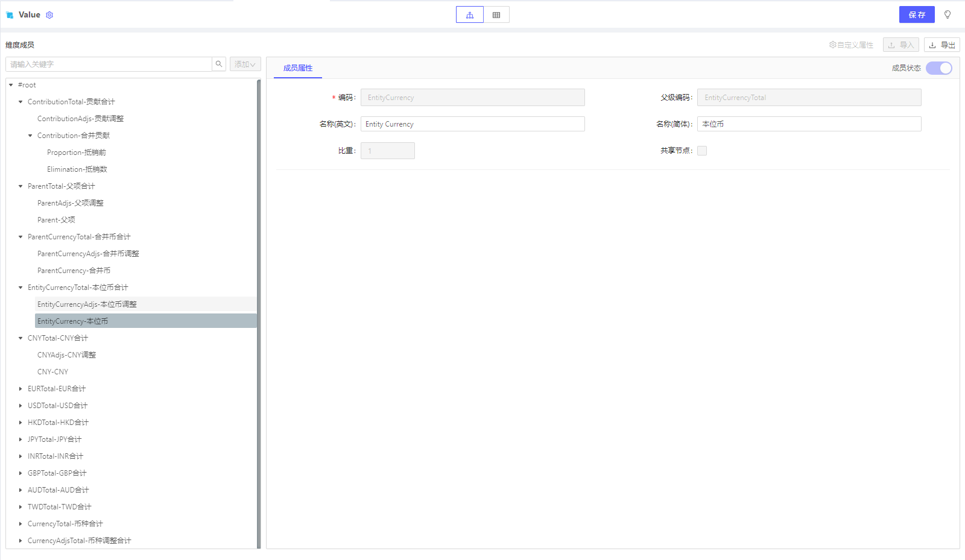The height and width of the screenshot is (560, 965).
Task: Click the lightbulb tips icon
Action: pos(948,15)
